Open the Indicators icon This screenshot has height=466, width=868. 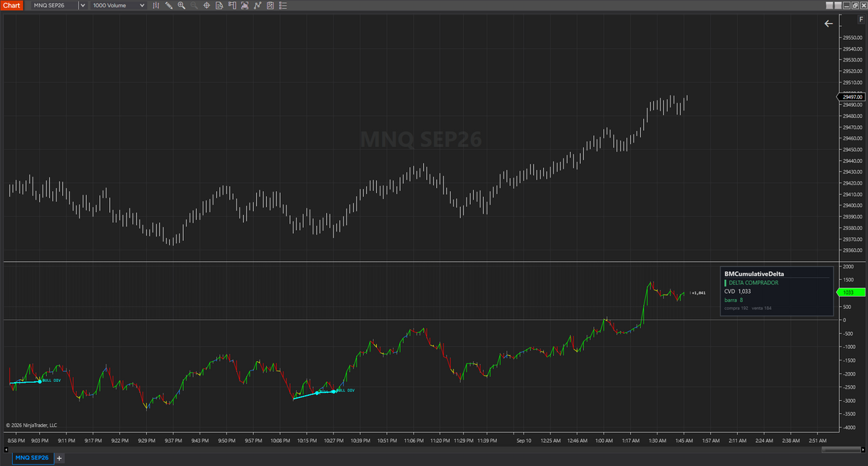[x=245, y=5]
